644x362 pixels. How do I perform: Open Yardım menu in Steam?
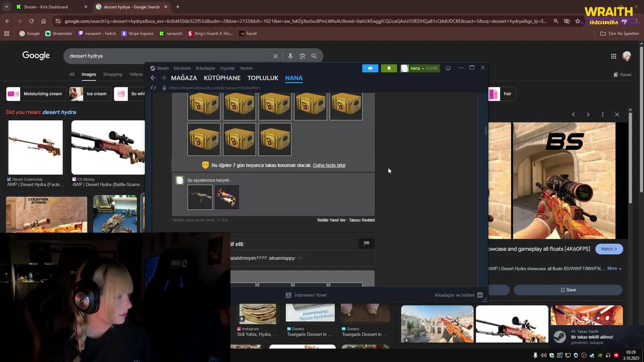[246, 68]
